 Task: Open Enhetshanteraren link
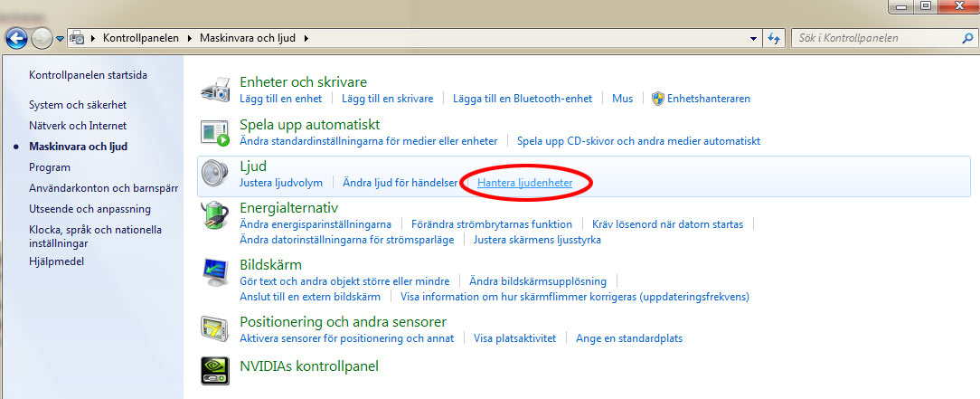pyautogui.click(x=709, y=99)
